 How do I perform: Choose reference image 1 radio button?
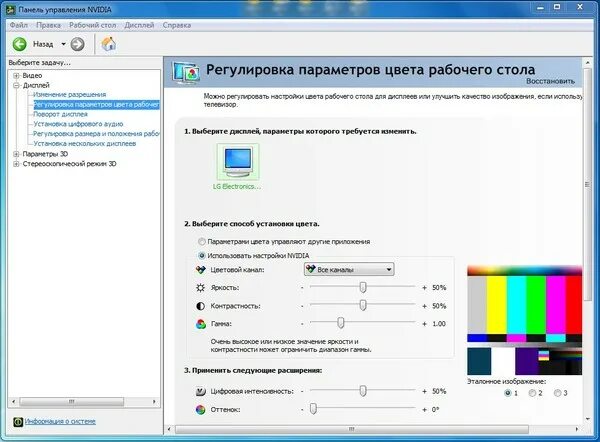(508, 393)
